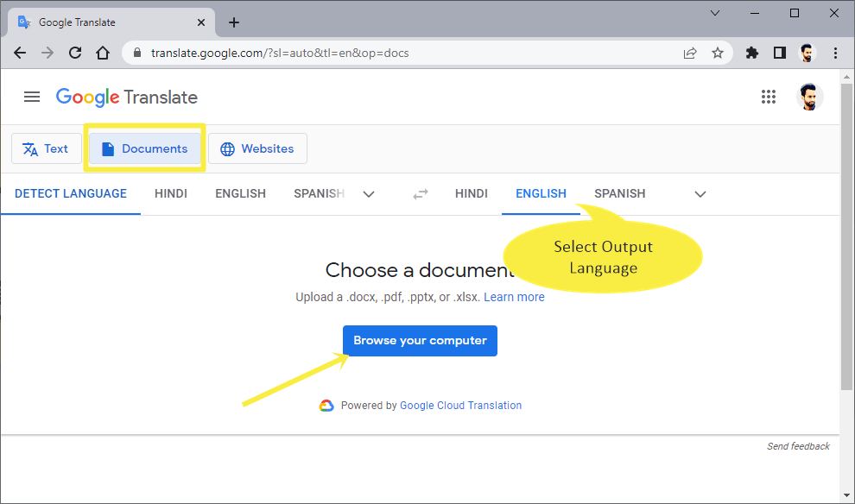Viewport: 855px width, 504px height.
Task: Click Browse your computer button
Action: coord(420,341)
